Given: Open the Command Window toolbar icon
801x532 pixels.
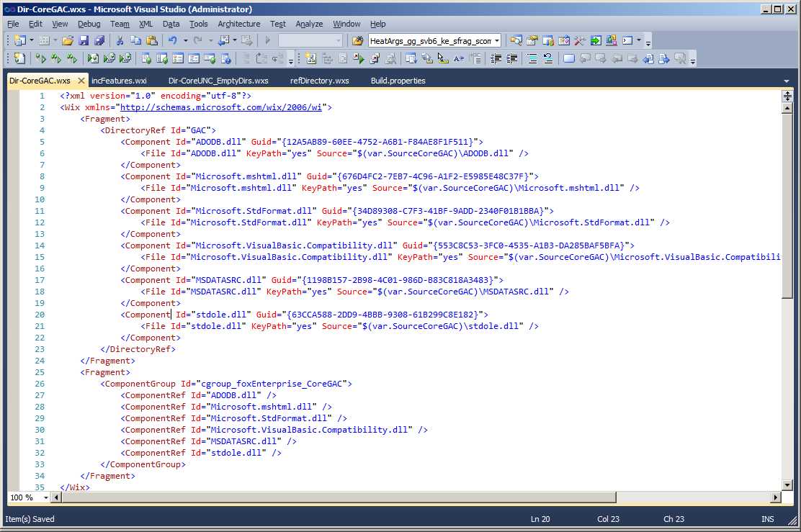Looking at the screenshot, I should (628, 40).
